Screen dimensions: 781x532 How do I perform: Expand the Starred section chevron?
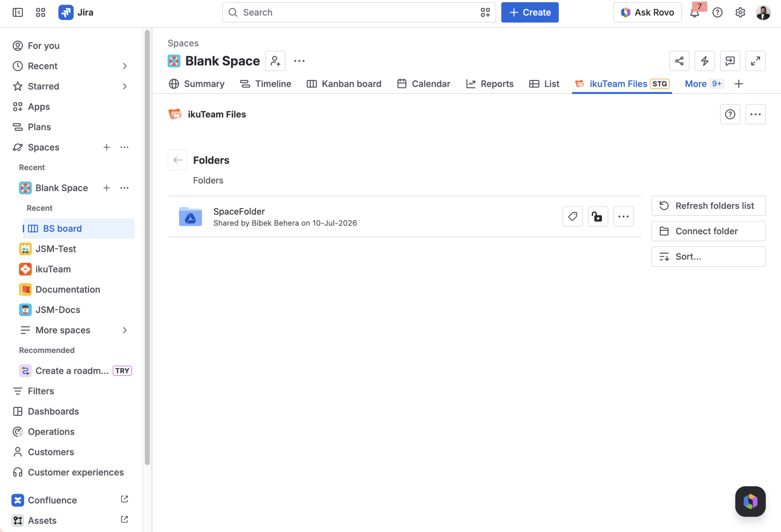coord(124,86)
